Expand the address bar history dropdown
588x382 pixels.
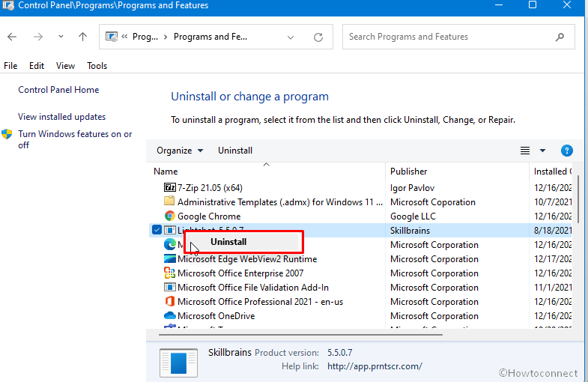click(x=290, y=37)
